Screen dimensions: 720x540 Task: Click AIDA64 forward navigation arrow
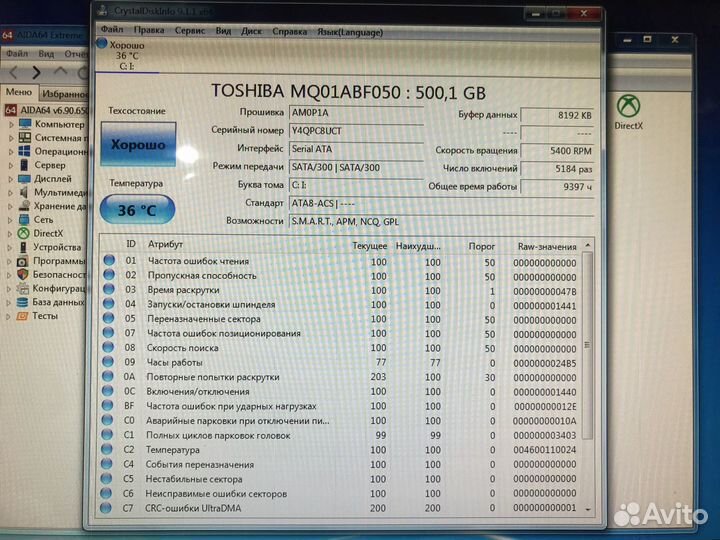pyautogui.click(x=37, y=73)
